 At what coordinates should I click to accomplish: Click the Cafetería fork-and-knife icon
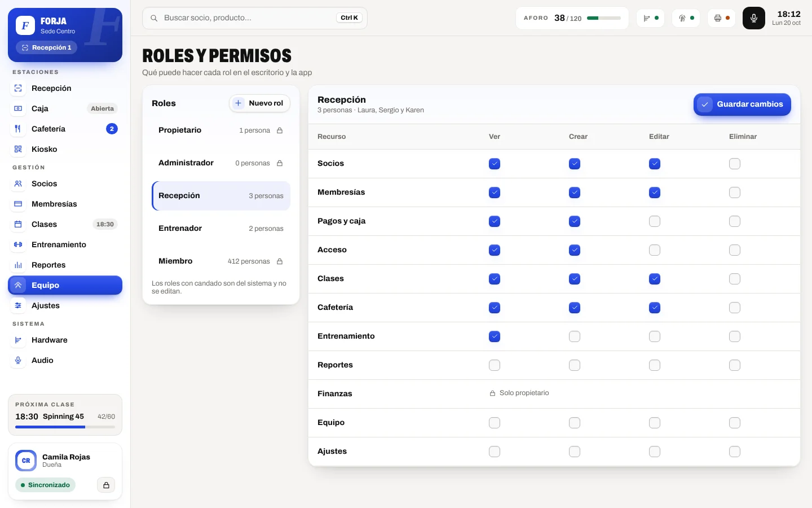point(18,129)
